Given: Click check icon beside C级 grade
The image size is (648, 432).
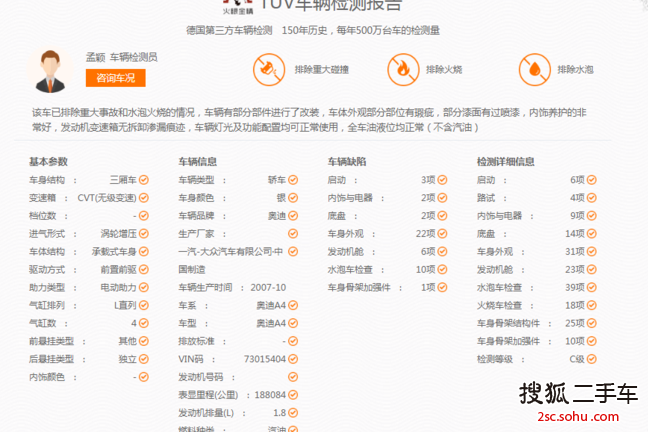Looking at the screenshot, I should (592, 359).
